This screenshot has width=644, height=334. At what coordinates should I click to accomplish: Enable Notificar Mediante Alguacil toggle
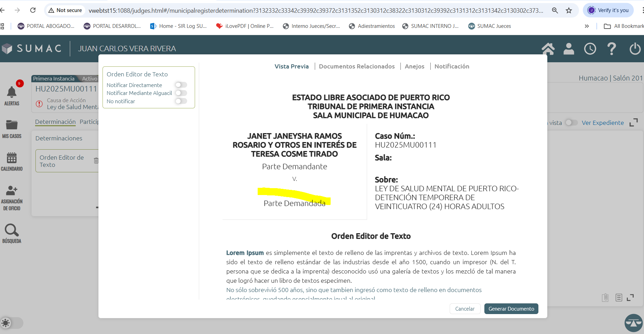tap(181, 93)
